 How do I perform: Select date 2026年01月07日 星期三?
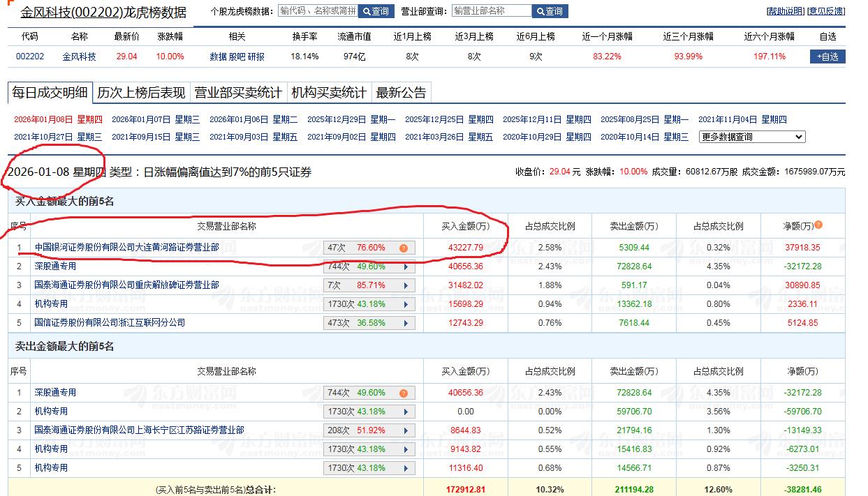[x=156, y=119]
